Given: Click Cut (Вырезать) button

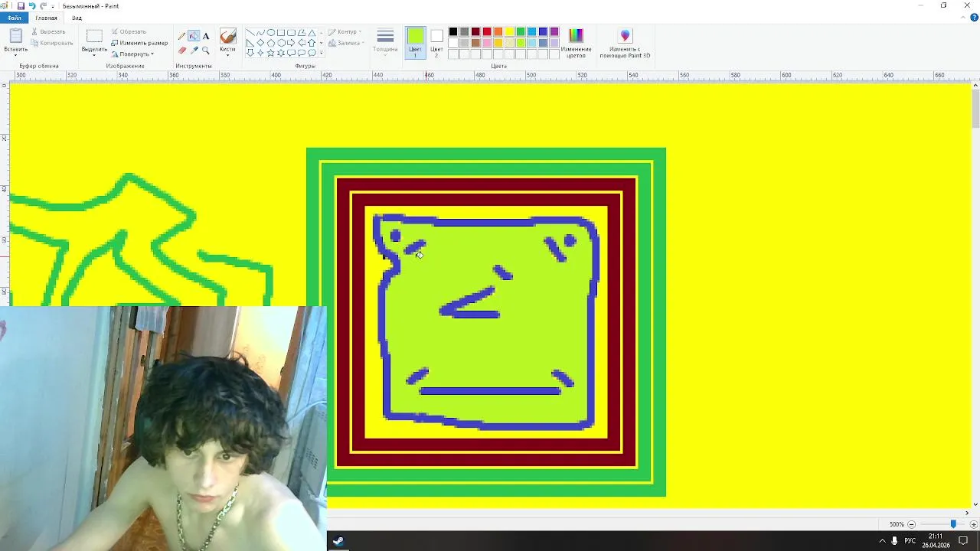Looking at the screenshot, I should pos(48,32).
